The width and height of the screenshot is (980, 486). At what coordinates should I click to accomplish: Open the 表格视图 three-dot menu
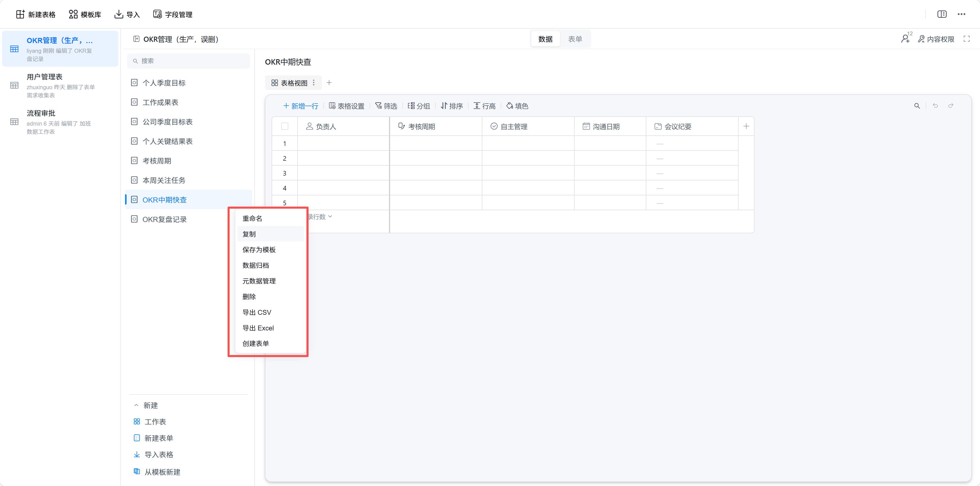coord(313,83)
